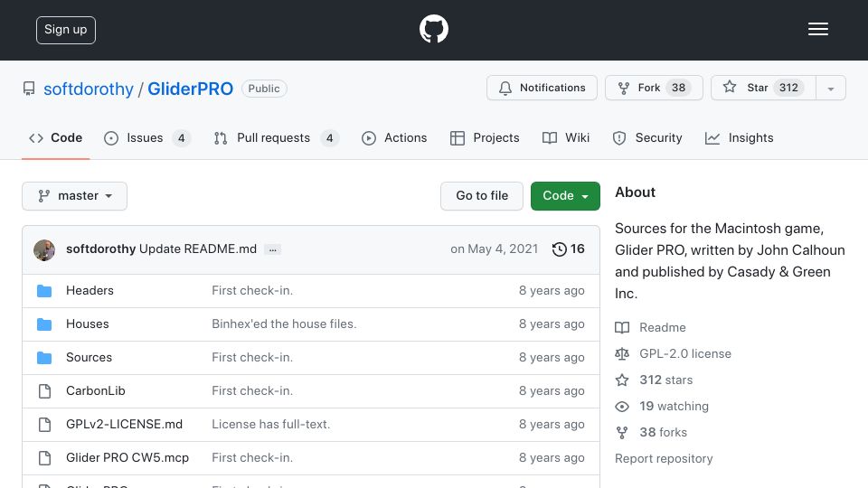Click the Notifications button
The image size is (868, 488).
coord(542,88)
